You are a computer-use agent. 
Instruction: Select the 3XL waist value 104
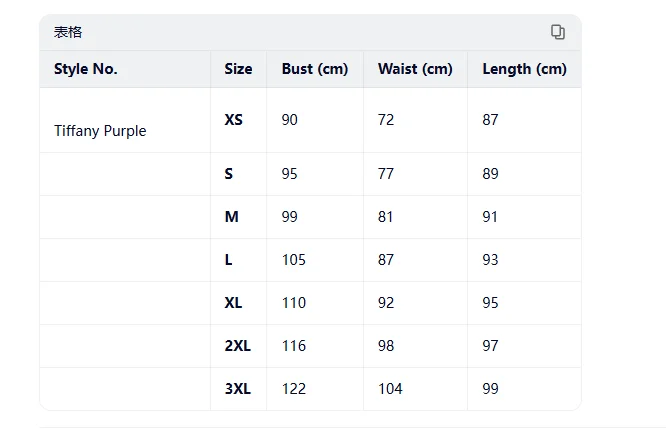[x=390, y=389]
